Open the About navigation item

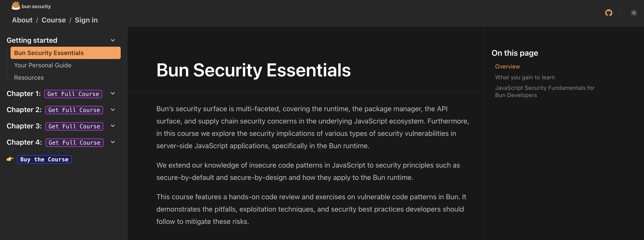pos(22,20)
